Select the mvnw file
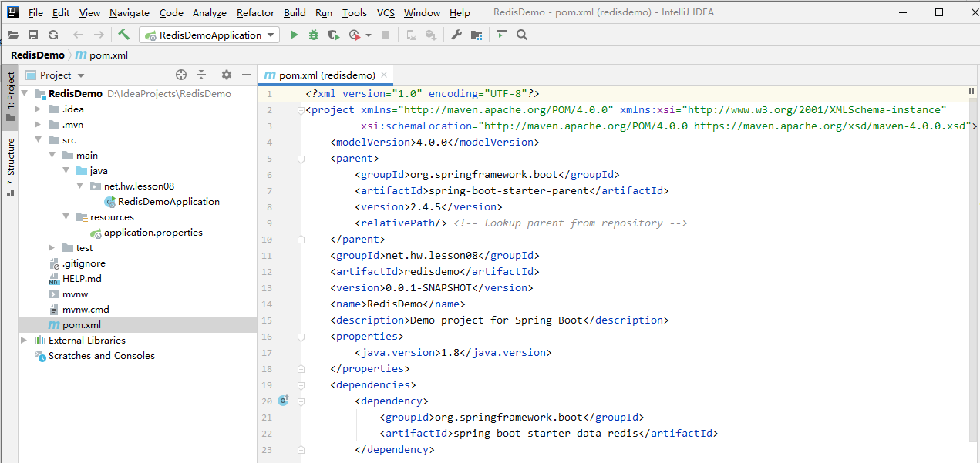 click(x=75, y=294)
